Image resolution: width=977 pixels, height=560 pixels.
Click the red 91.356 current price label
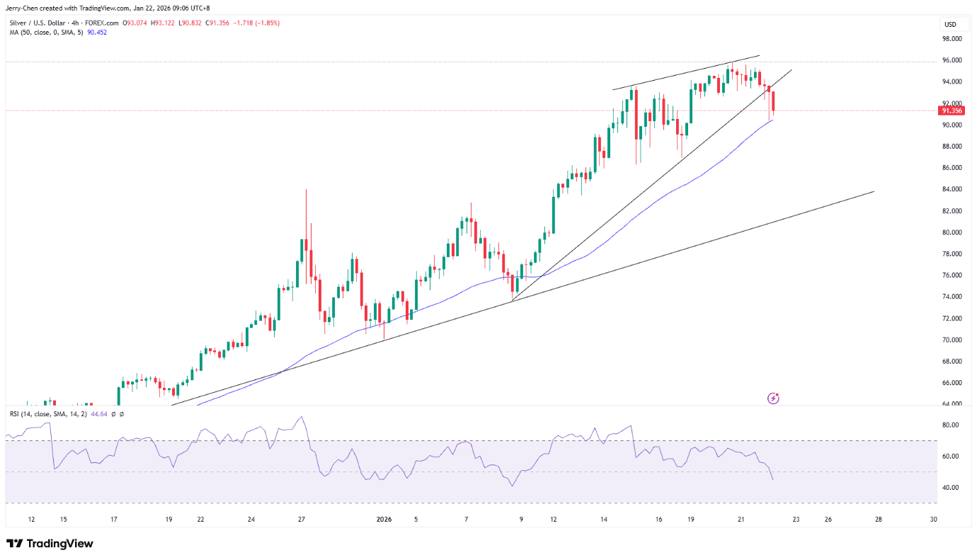951,110
